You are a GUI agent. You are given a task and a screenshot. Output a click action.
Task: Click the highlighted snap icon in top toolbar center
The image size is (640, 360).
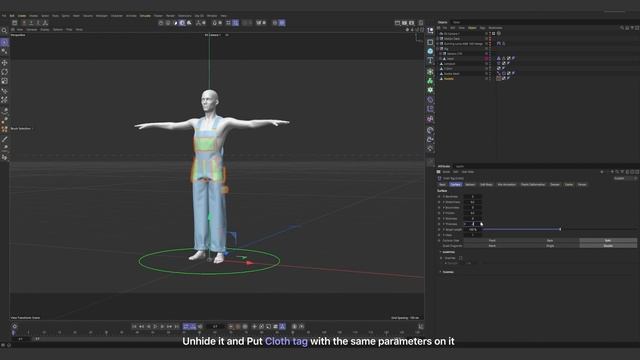point(236,23)
